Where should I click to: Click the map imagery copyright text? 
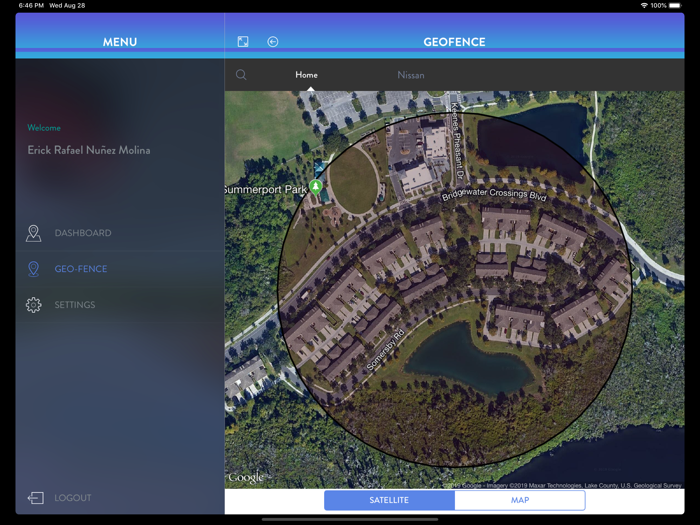[562, 485]
